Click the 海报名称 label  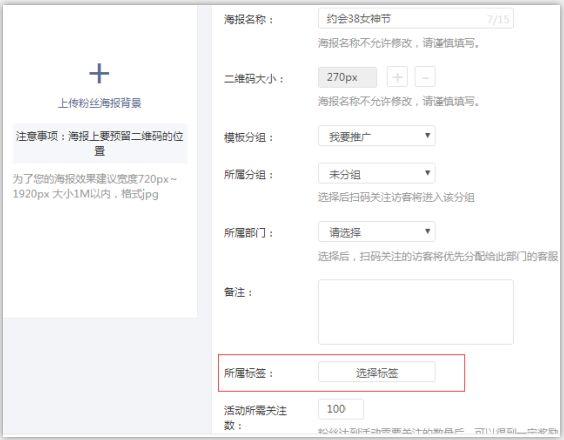(249, 19)
